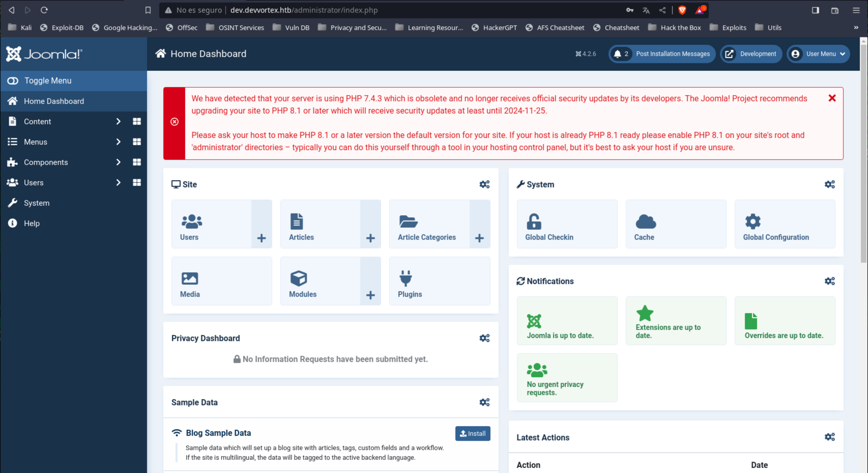Screen dimensions: 868x473
Task: Click No urgent privacy requests tile
Action: (x=567, y=378)
